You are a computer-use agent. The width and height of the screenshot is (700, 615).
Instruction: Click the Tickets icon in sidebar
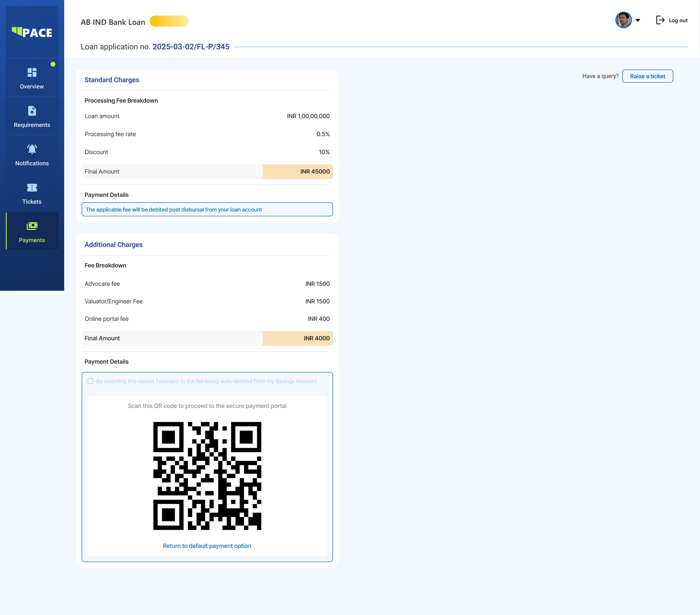click(x=32, y=188)
